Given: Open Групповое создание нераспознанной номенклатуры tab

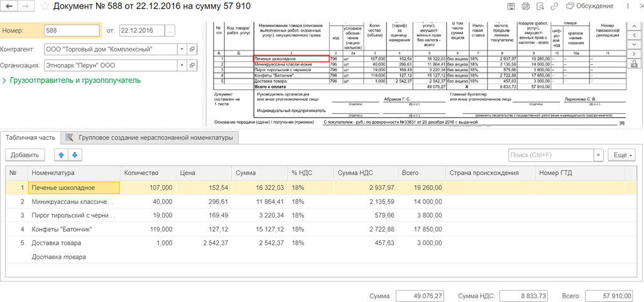Looking at the screenshot, I should pyautogui.click(x=150, y=138).
